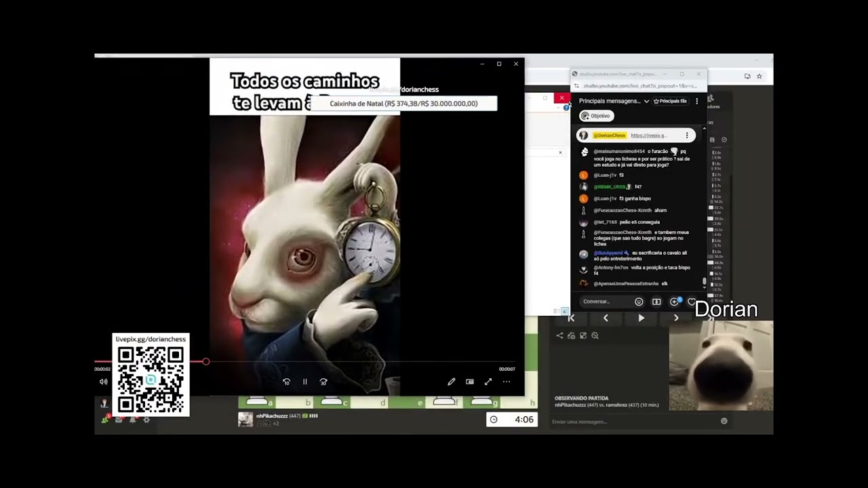This screenshot has height=488, width=868.
Task: Skip forward 30 seconds in video player
Action: (323, 382)
